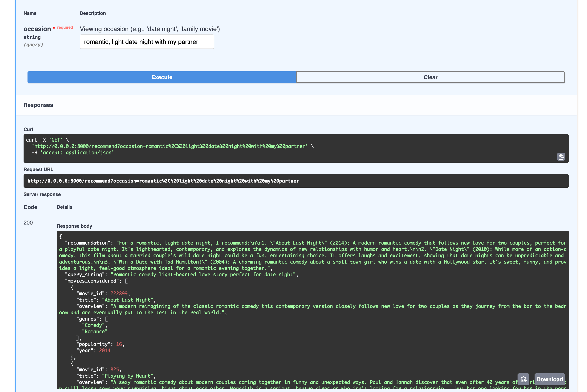Click the Clear button
The image size is (587, 392).
430,77
